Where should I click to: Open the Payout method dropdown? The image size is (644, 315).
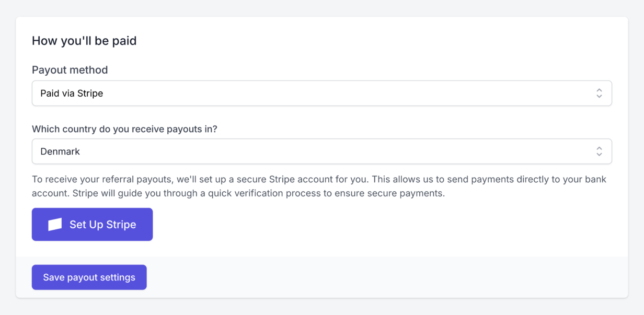[322, 93]
